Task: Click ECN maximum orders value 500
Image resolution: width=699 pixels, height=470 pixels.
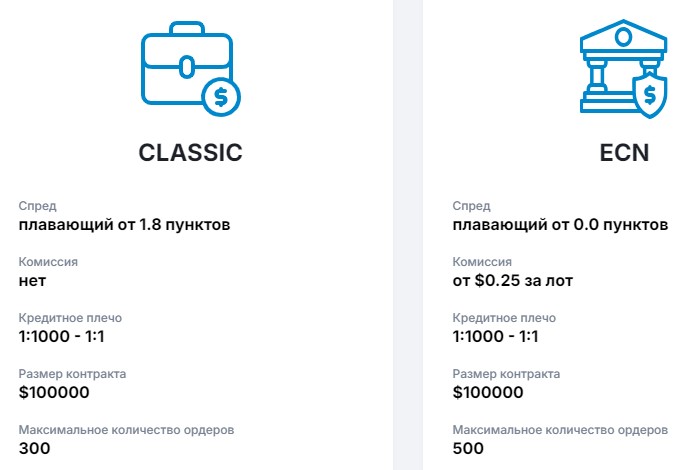Action: pos(468,448)
